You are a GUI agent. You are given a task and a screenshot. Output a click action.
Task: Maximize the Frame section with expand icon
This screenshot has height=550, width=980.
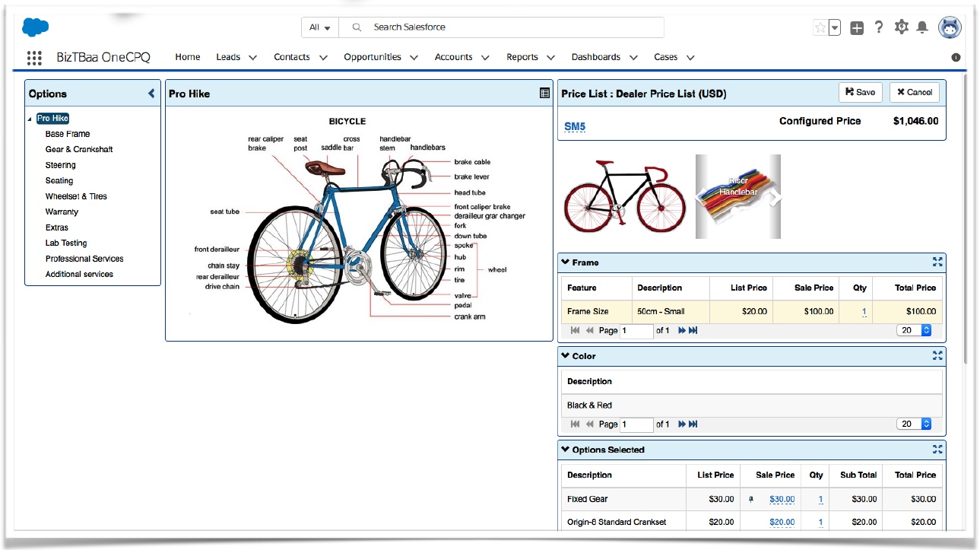click(x=937, y=262)
